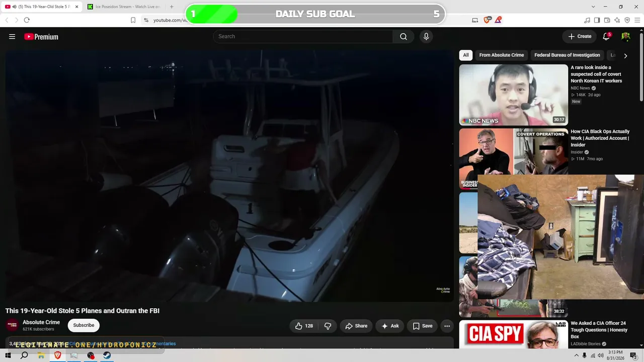Open more actions three-dot menu

(x=447, y=326)
